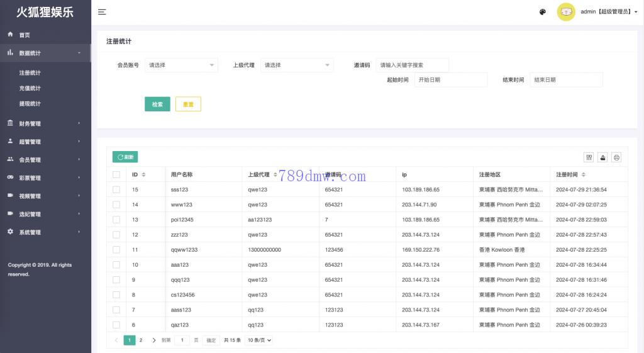The height and width of the screenshot is (353, 644).
Task: Change the 10条/页 page size dropdown
Action: (x=259, y=340)
